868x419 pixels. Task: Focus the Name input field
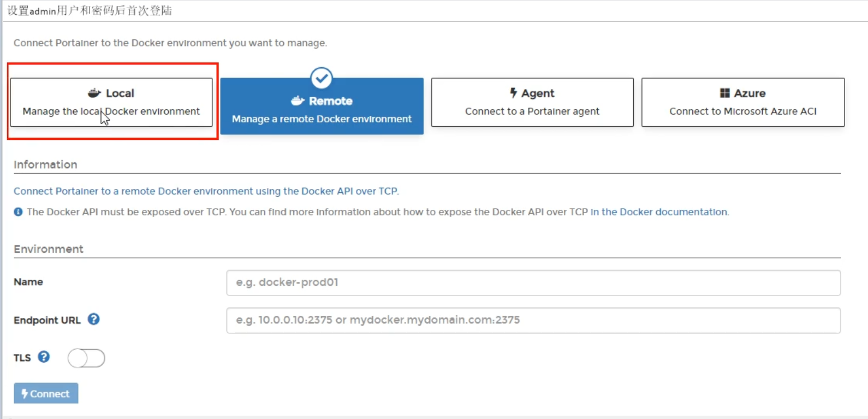tap(533, 282)
